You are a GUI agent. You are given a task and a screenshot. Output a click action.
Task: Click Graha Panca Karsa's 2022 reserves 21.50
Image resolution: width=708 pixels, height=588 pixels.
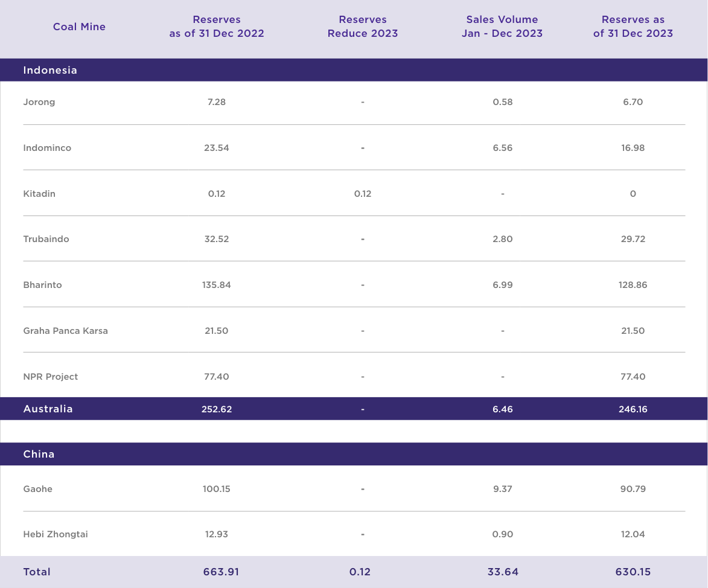tap(217, 331)
